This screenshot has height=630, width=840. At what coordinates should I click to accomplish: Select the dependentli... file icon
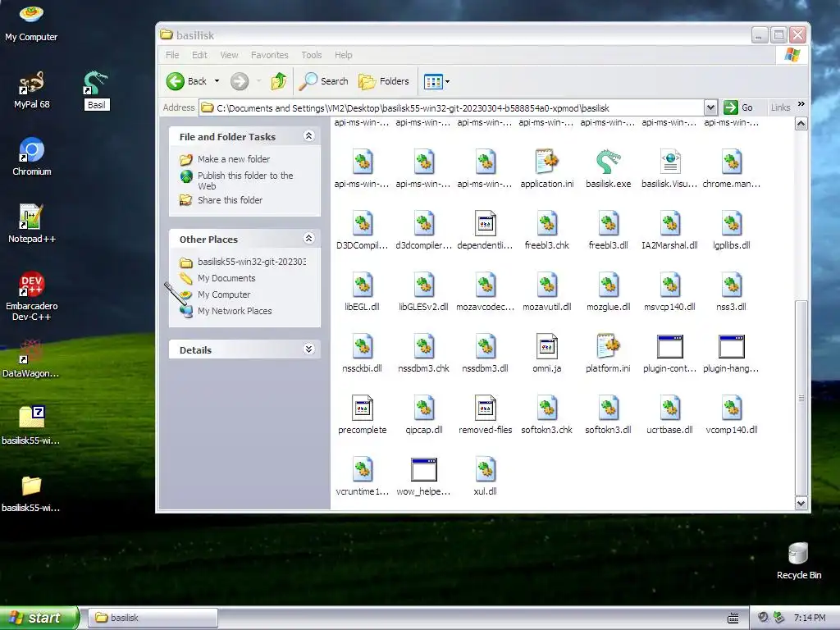coord(486,223)
